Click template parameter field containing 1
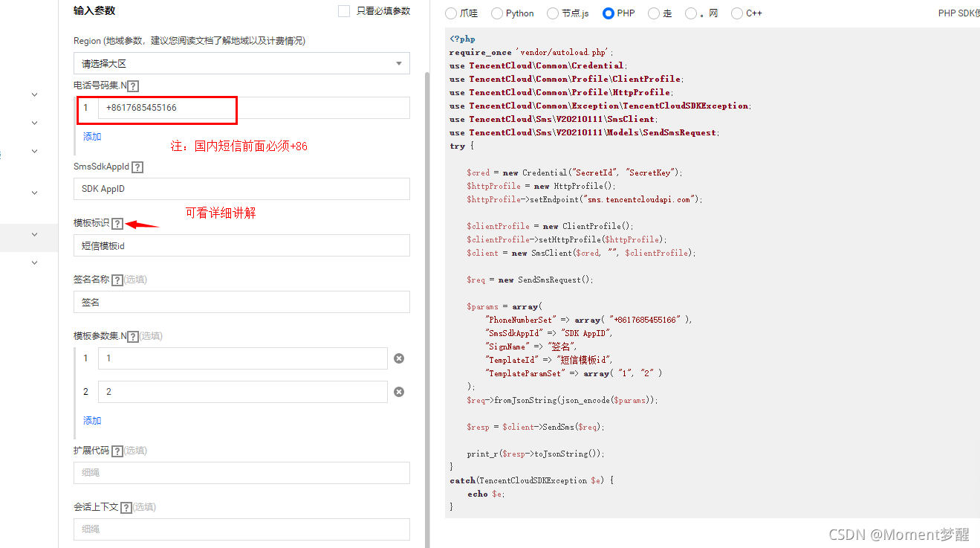980x548 pixels. 242,358
